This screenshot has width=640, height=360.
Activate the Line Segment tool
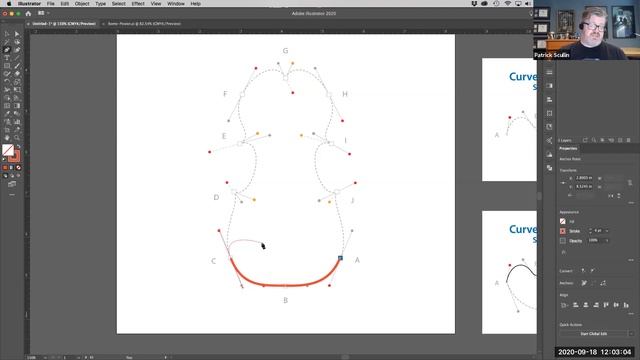point(17,58)
